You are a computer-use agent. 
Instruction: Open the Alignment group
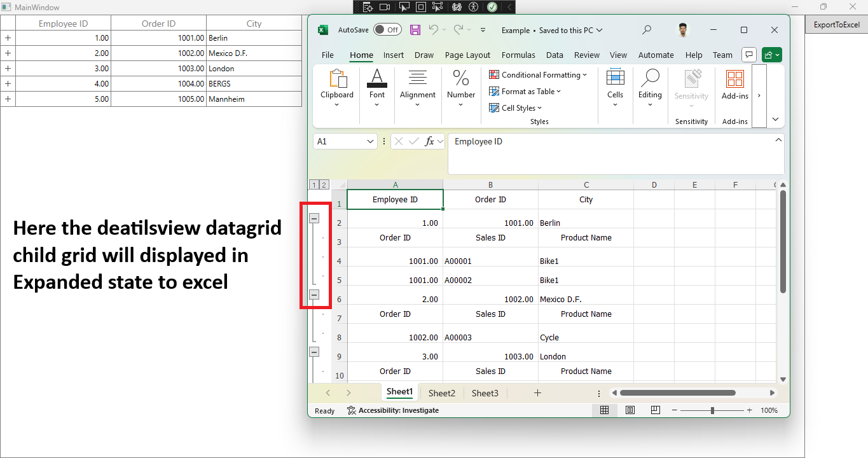[x=418, y=88]
